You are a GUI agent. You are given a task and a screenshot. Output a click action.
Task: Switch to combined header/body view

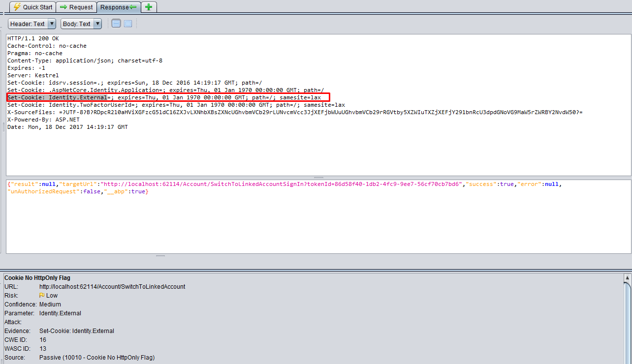coord(128,24)
